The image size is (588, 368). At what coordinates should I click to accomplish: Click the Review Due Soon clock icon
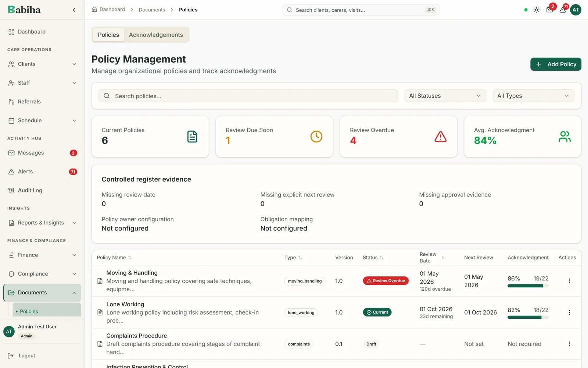click(x=316, y=137)
